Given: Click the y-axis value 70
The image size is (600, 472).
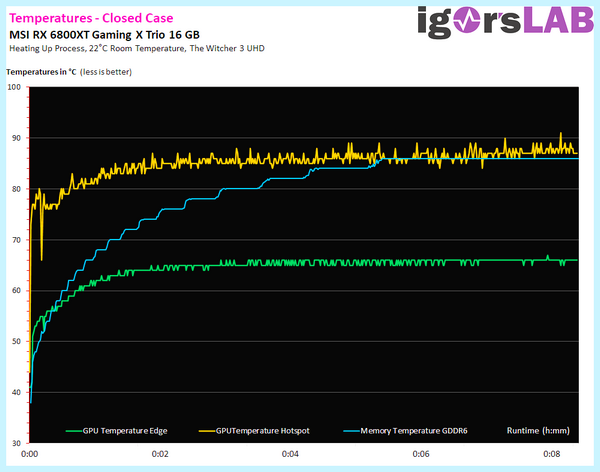Looking at the screenshot, I should (x=16, y=240).
